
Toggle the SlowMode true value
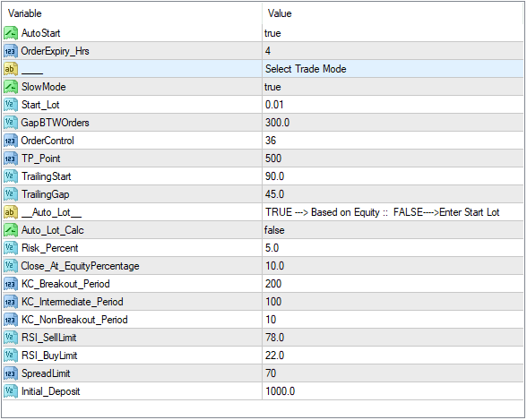point(393,87)
